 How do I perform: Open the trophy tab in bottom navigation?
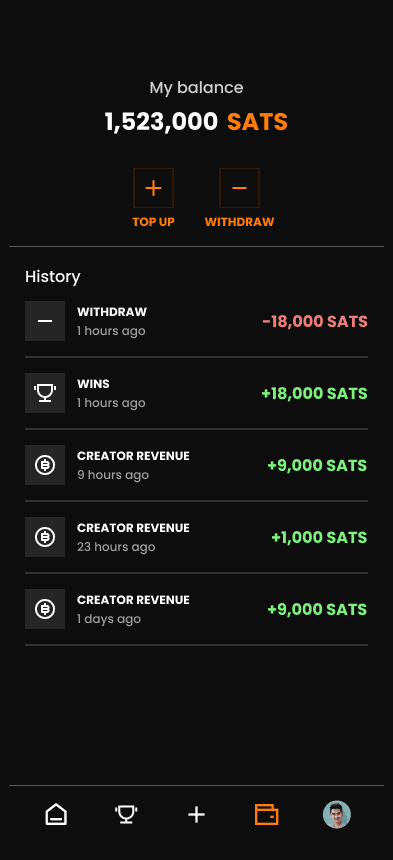pos(126,814)
